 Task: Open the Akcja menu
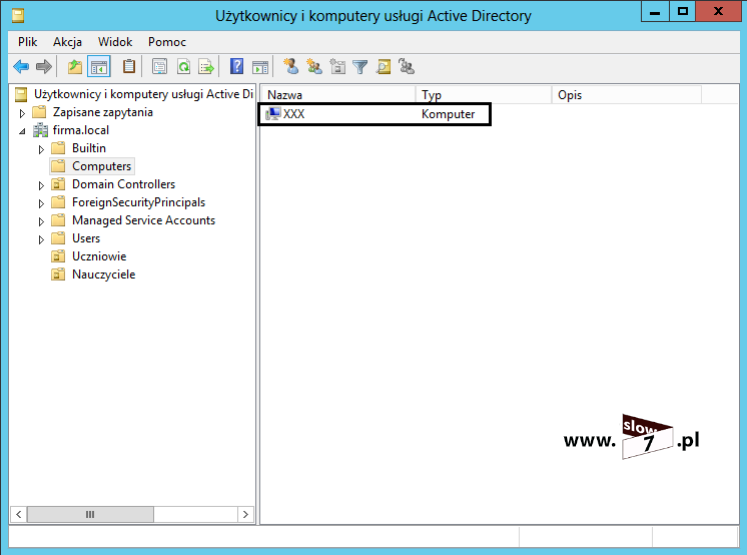click(x=68, y=42)
